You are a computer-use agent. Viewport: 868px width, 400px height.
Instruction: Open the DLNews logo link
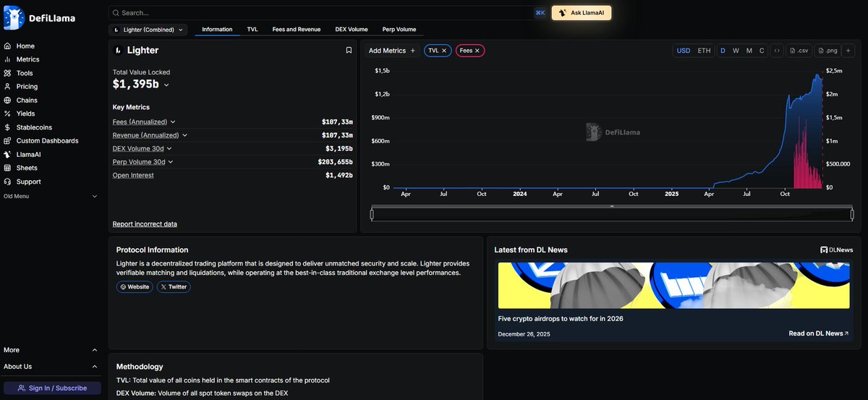[836, 250]
